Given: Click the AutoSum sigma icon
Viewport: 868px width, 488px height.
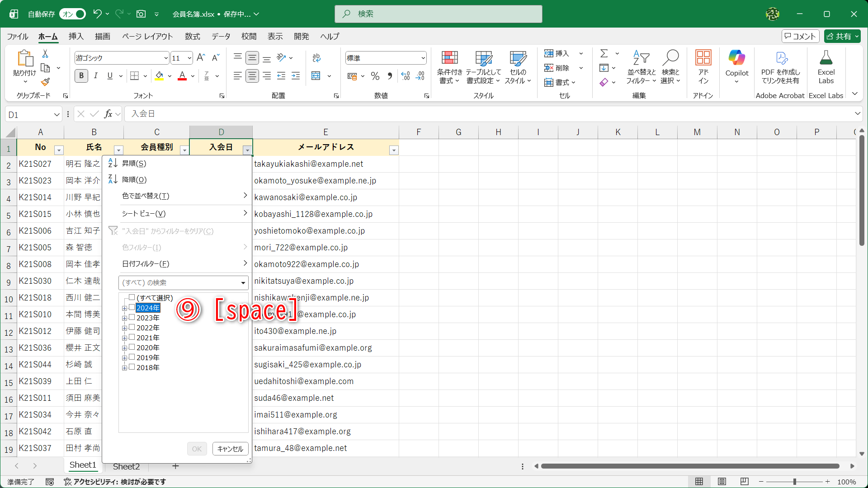Looking at the screenshot, I should (x=604, y=53).
